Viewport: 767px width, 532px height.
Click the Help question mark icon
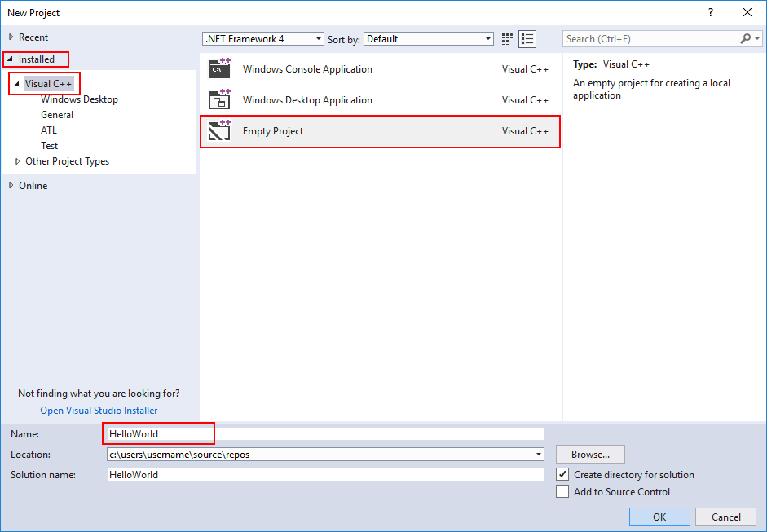tap(710, 12)
